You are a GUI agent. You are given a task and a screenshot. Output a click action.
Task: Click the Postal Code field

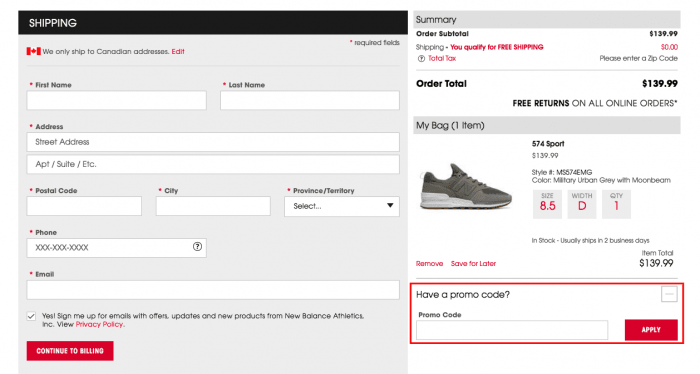pyautogui.click(x=84, y=206)
